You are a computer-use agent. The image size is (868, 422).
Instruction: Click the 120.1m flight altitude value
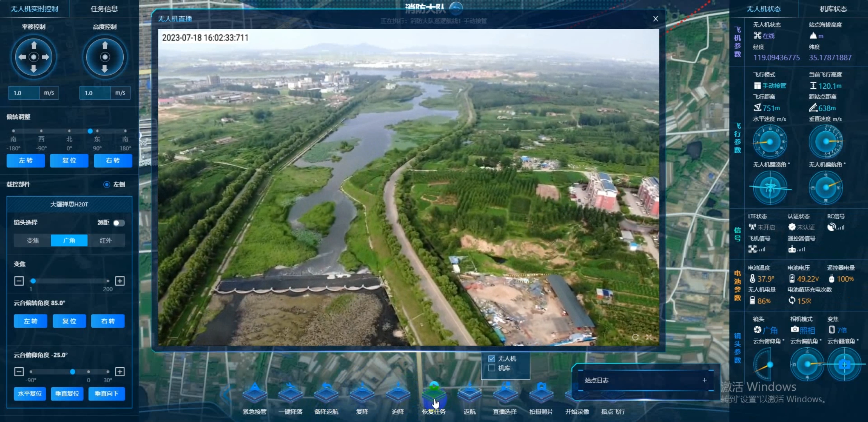(830, 86)
